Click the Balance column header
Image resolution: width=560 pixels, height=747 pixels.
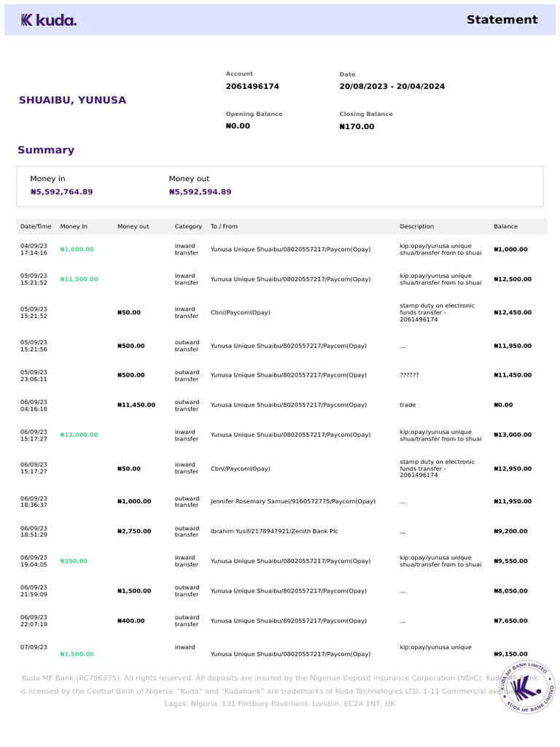click(506, 226)
